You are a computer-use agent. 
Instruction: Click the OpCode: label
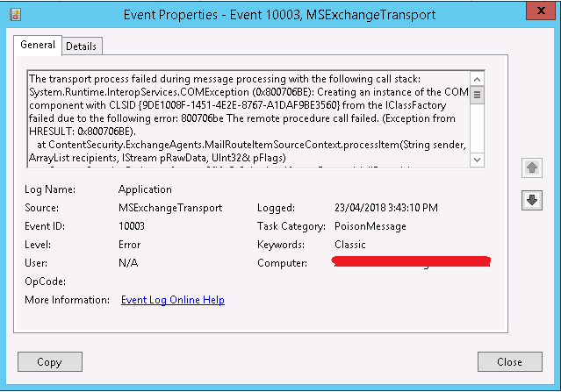coord(45,282)
